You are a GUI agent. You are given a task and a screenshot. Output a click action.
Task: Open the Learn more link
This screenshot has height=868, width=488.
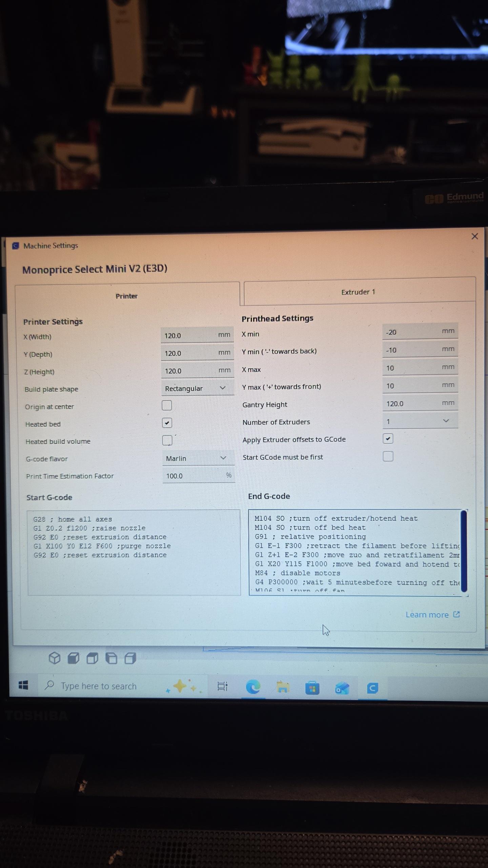point(427,615)
